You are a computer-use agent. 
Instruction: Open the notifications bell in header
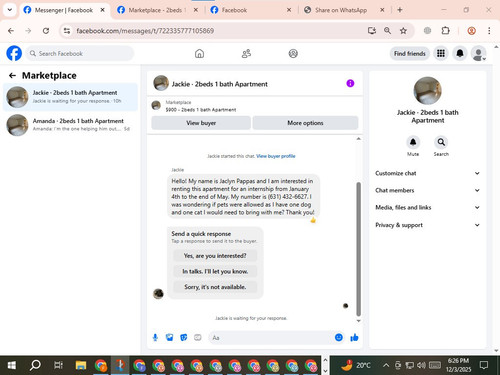point(460,53)
